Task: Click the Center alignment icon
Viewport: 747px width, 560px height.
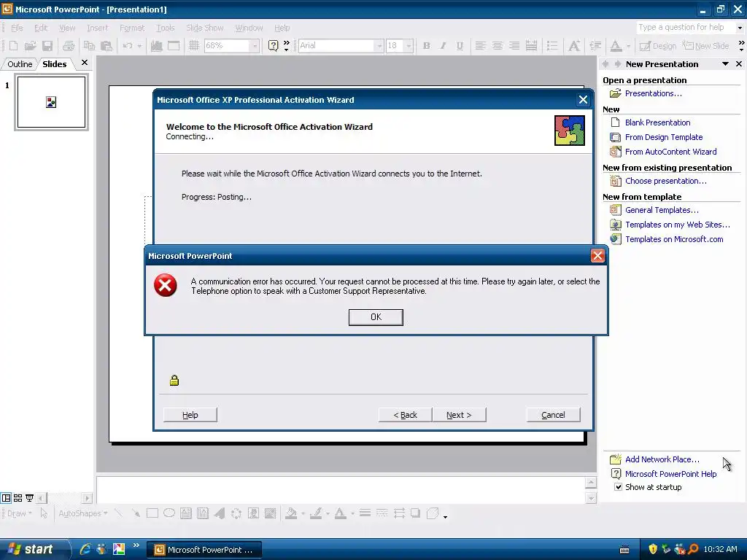Action: click(x=497, y=46)
